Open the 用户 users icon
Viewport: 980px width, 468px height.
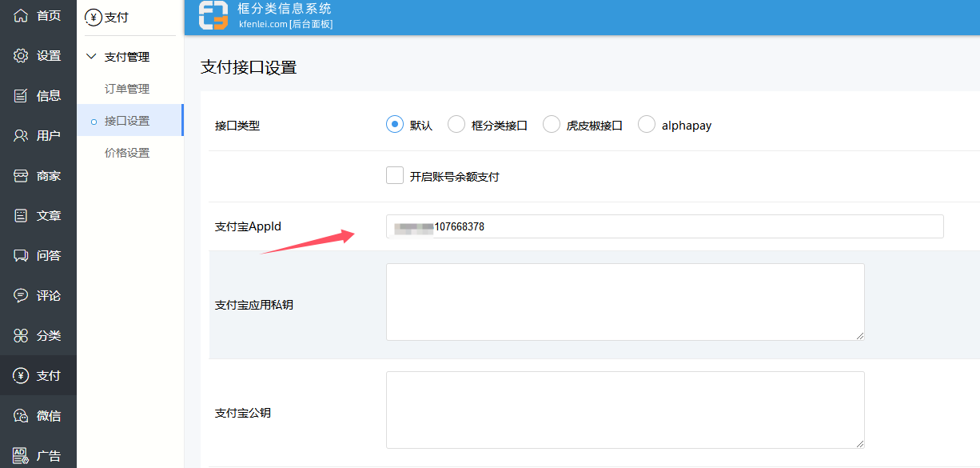pos(21,135)
